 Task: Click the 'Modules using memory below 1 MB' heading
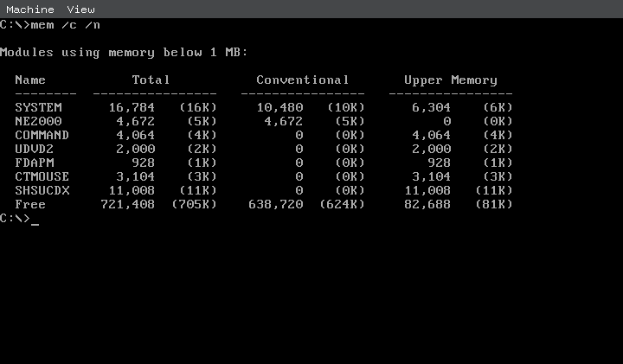(x=124, y=52)
